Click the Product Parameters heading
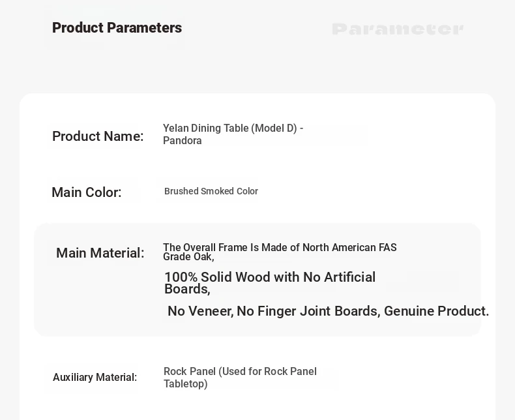This screenshot has width=515, height=420. tap(117, 28)
